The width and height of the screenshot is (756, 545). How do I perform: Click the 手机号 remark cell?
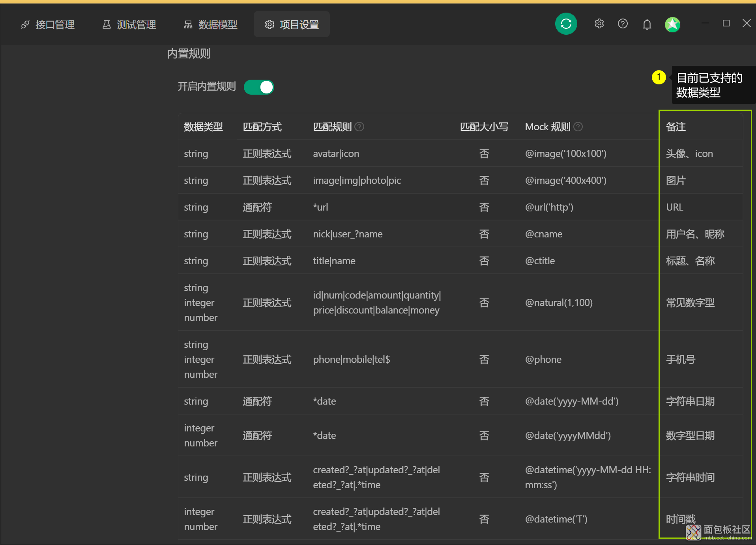(680, 359)
